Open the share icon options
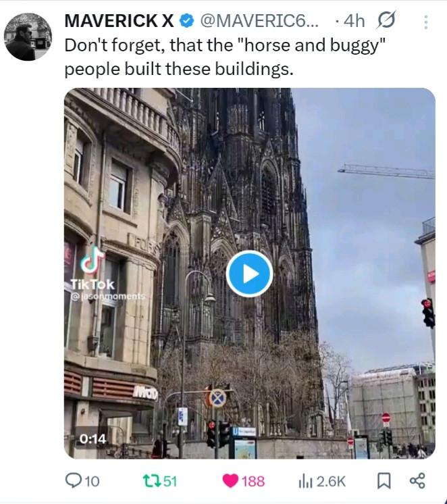The image size is (447, 504). coord(417,481)
